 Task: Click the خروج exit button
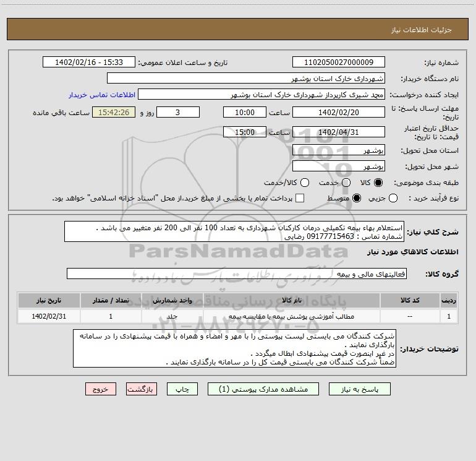click(x=101, y=389)
